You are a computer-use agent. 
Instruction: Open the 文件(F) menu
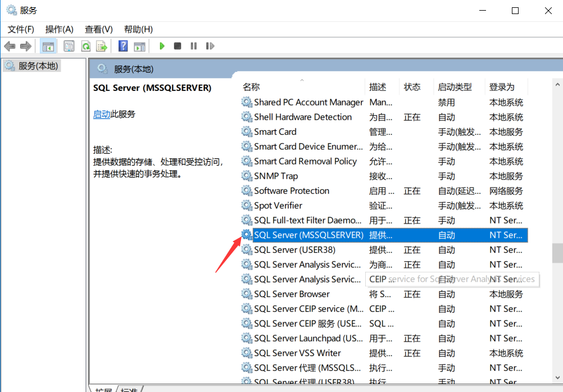click(x=21, y=29)
